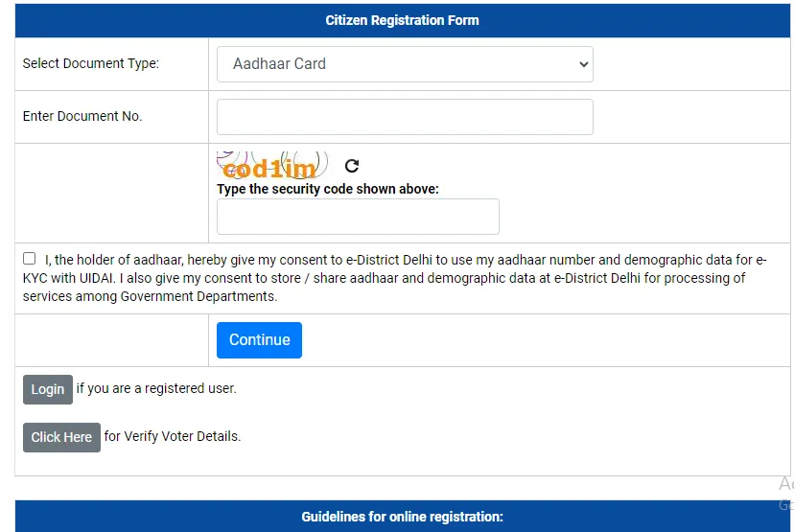Click the 'Enter Document No.' label

(82, 117)
